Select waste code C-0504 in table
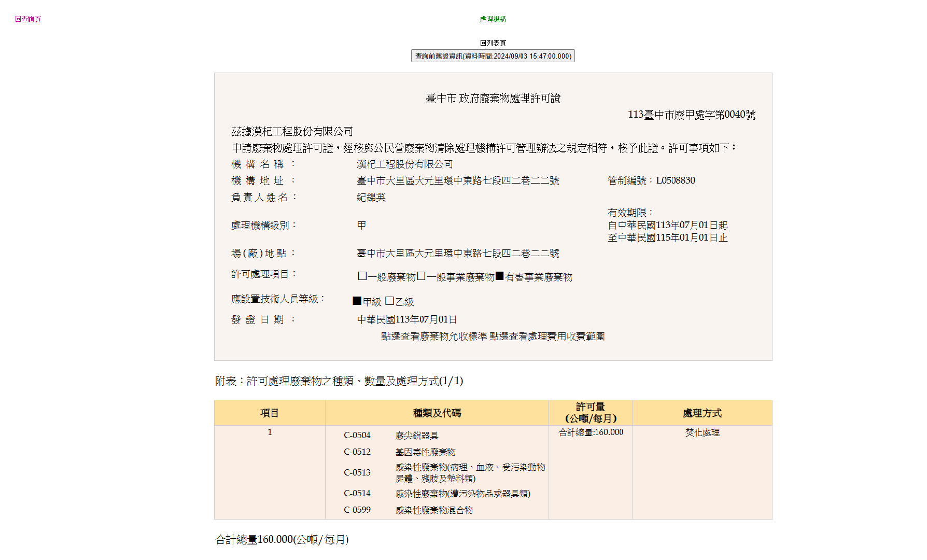Image resolution: width=927 pixels, height=560 pixels. [x=357, y=436]
